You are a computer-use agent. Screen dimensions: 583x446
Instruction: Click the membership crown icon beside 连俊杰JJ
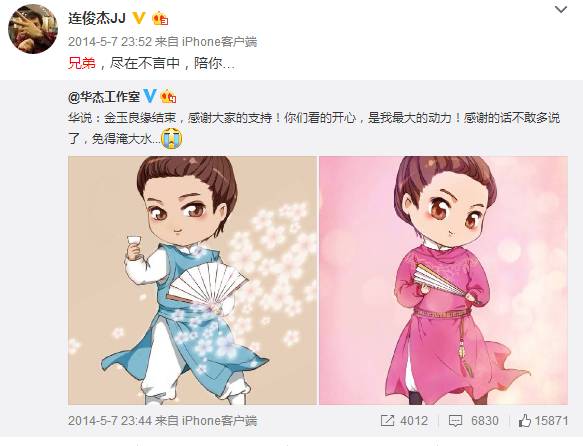coord(160,18)
